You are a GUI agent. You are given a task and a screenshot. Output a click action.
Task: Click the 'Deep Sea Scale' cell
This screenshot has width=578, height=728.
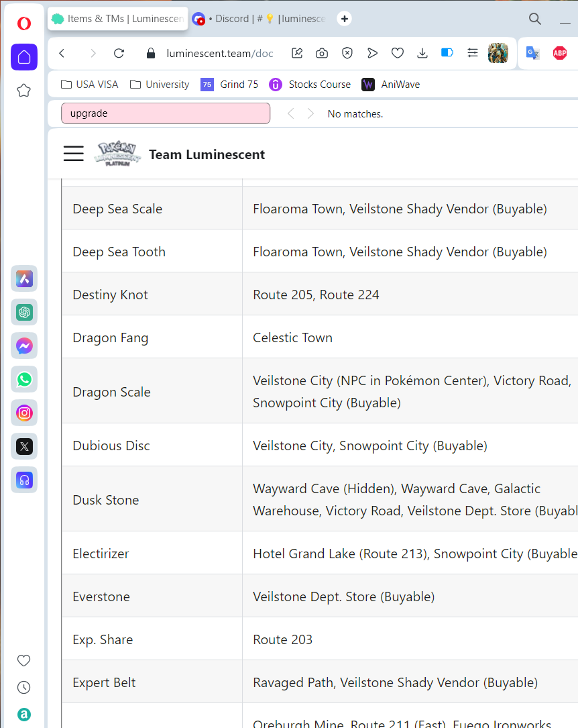[x=152, y=208]
